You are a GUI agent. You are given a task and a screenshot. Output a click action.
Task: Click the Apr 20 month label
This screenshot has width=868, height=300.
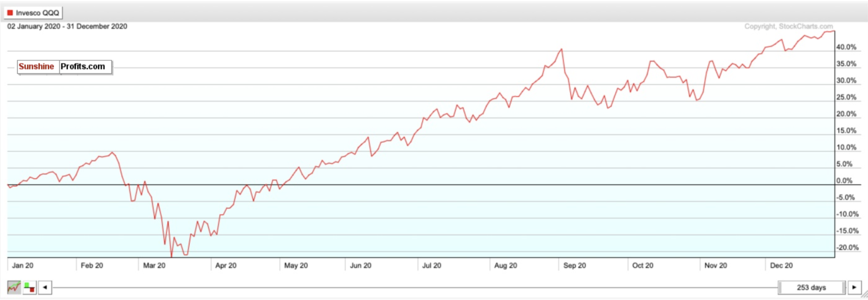(226, 266)
